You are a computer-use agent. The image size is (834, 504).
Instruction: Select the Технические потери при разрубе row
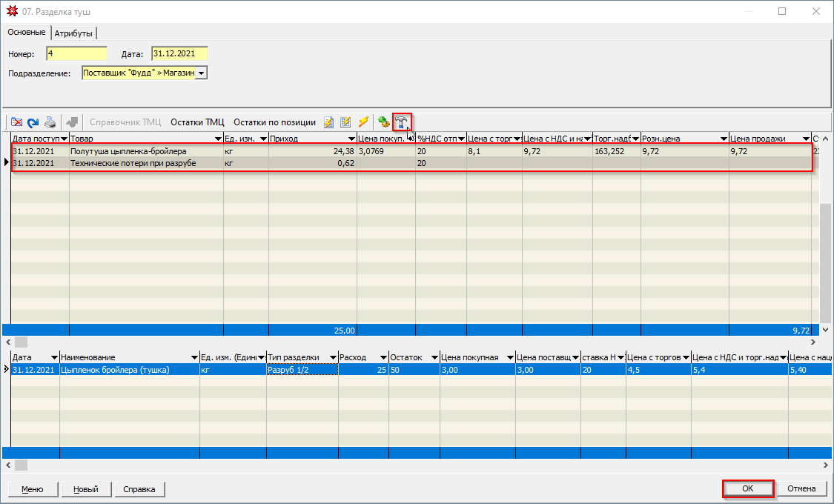point(133,163)
